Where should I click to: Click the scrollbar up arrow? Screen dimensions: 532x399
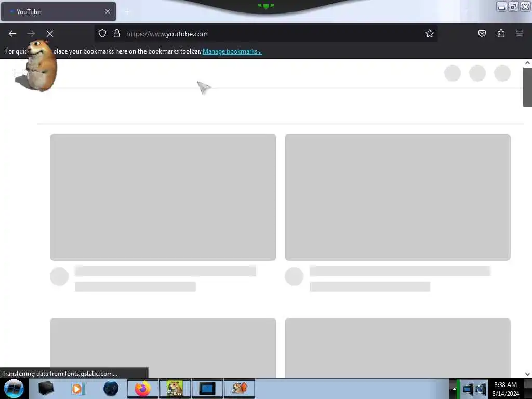[527, 63]
